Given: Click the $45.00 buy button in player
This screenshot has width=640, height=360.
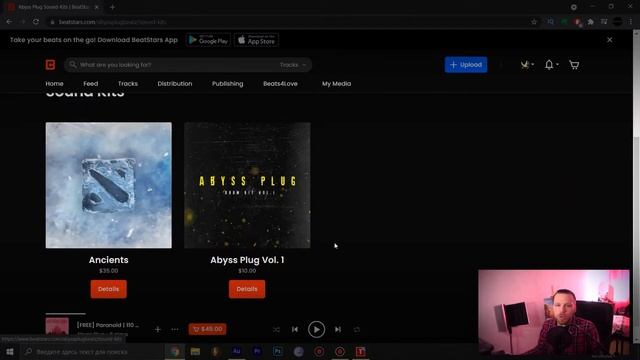Looking at the screenshot, I should [207, 329].
